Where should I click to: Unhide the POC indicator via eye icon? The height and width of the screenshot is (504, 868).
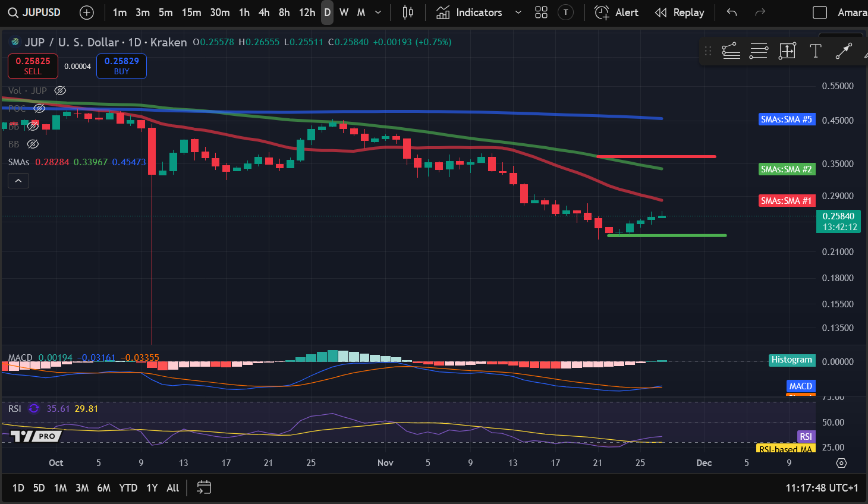(39, 108)
